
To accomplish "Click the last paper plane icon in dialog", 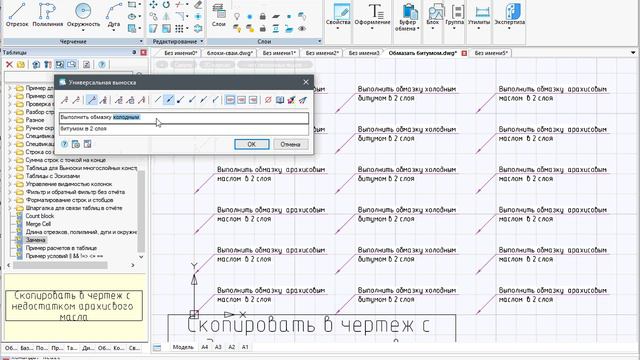I will pyautogui.click(x=302, y=100).
